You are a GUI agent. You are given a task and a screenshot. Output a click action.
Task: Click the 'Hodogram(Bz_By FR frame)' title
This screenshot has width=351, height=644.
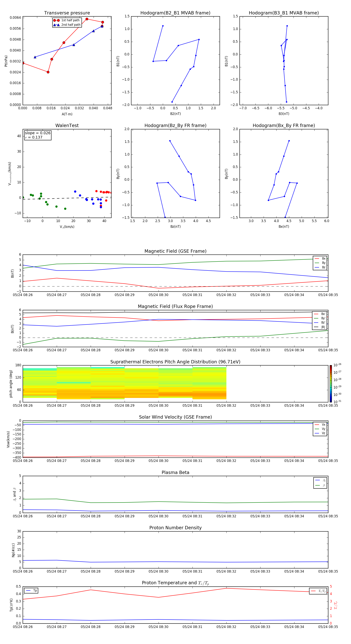(x=175, y=125)
